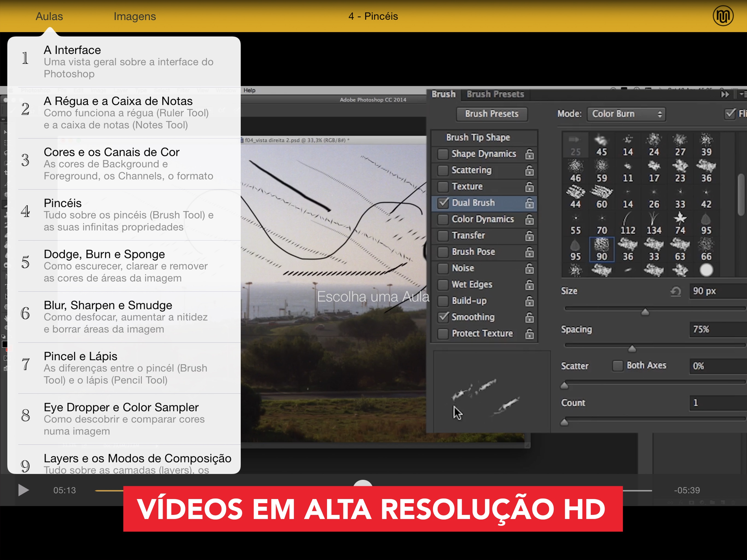Select the star brush tip 74

[680, 223]
